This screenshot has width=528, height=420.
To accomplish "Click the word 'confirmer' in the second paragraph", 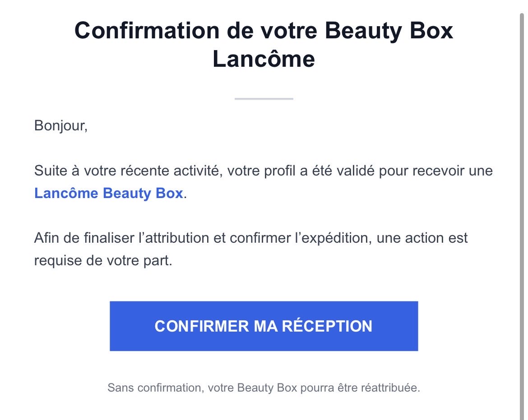I will (262, 238).
